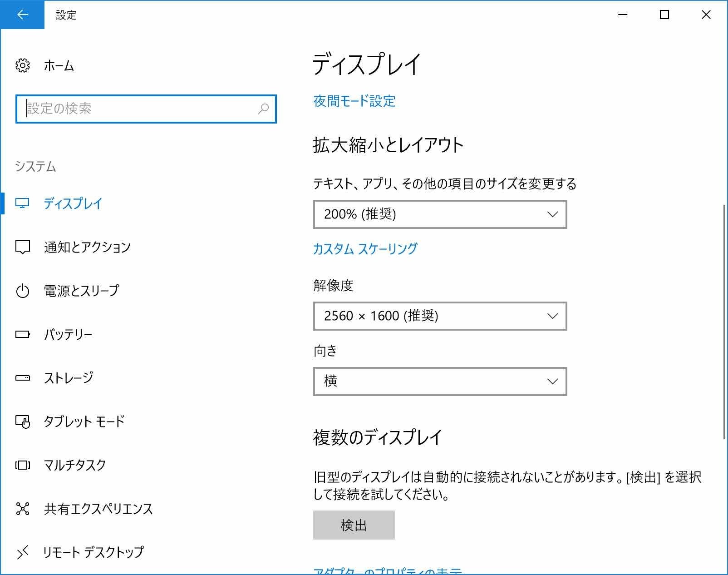Click the Home gear icon

pyautogui.click(x=23, y=65)
